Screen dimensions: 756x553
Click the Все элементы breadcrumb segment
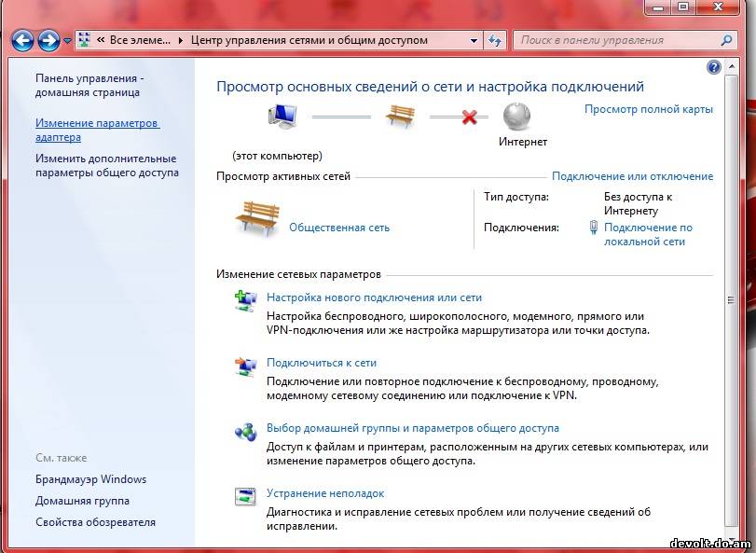tap(140, 40)
